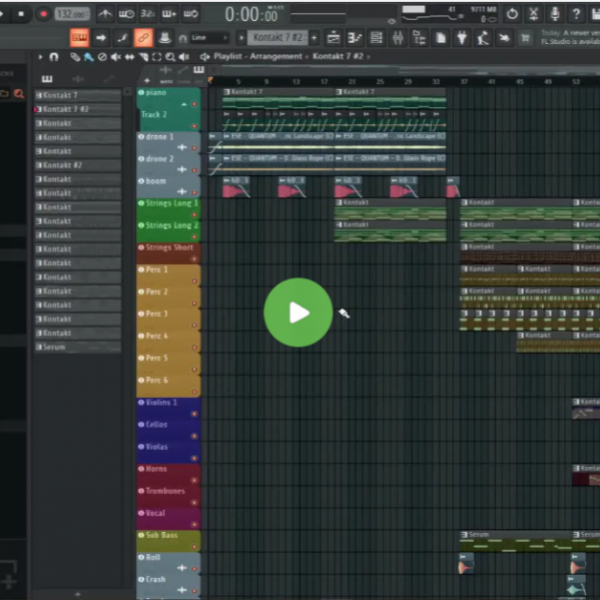Click the search magnifier icon in browser
The width and height of the screenshot is (600, 600).
point(18,94)
